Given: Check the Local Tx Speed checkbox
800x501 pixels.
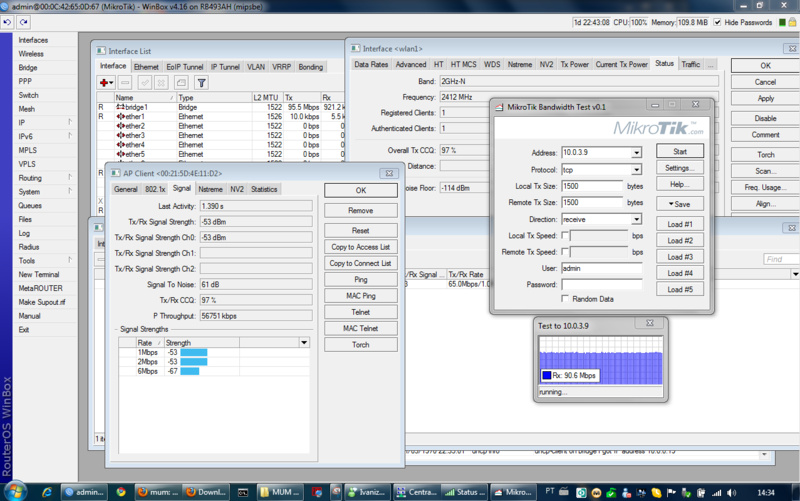Looking at the screenshot, I should tap(565, 236).
